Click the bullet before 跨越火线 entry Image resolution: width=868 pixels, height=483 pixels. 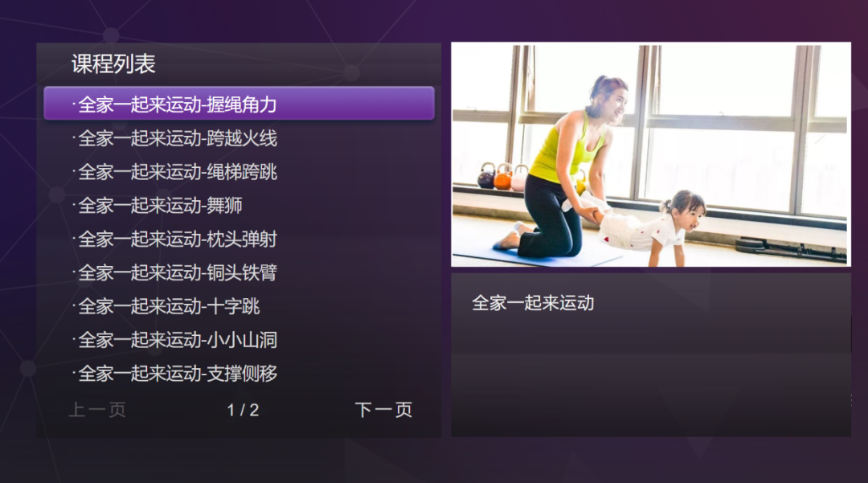tap(74, 137)
